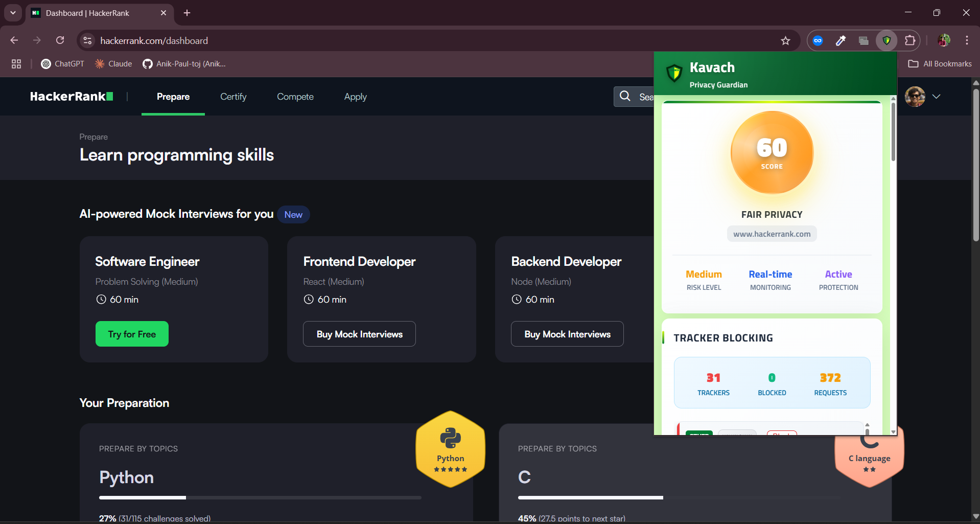Image resolution: width=980 pixels, height=524 pixels.
Task: Click the HackerRank logo
Action: click(x=72, y=97)
